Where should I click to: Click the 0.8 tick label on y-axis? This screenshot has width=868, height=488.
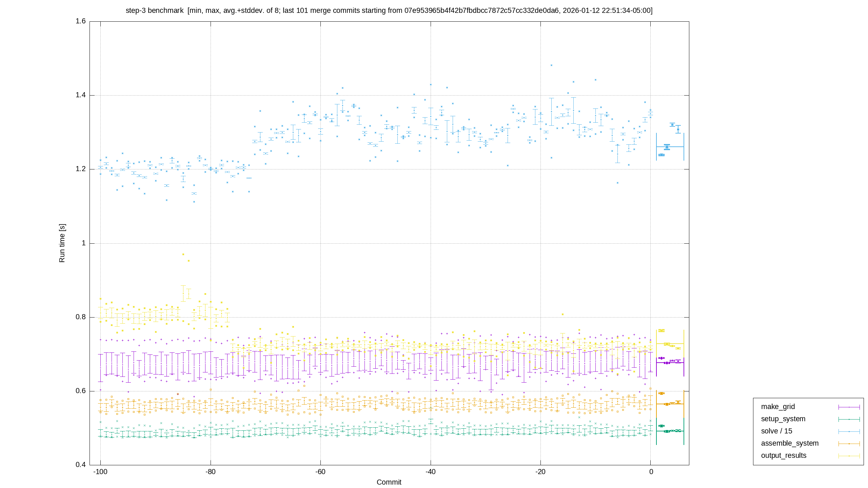coord(81,317)
